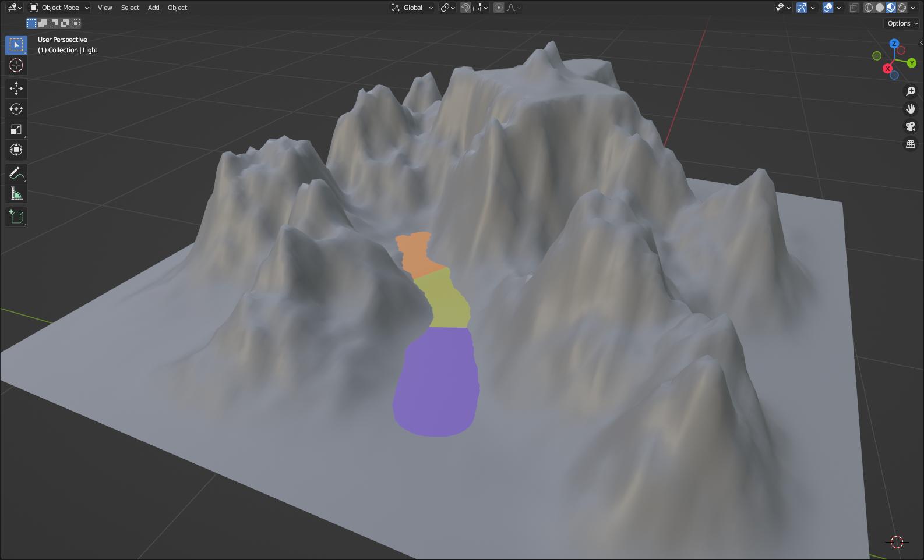Set selection mode to Intersect
Image resolution: width=924 pixels, height=560 pixels.
(76, 23)
